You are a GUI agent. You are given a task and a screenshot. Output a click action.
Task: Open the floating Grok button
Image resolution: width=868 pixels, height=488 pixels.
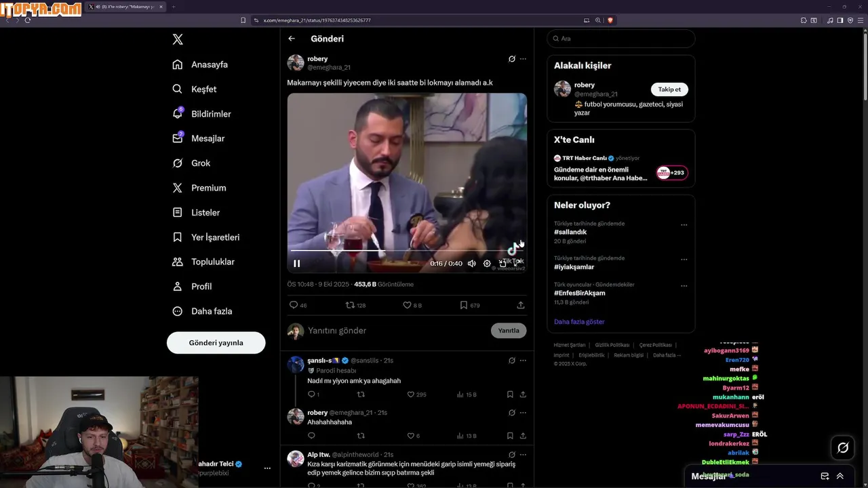[x=843, y=447]
